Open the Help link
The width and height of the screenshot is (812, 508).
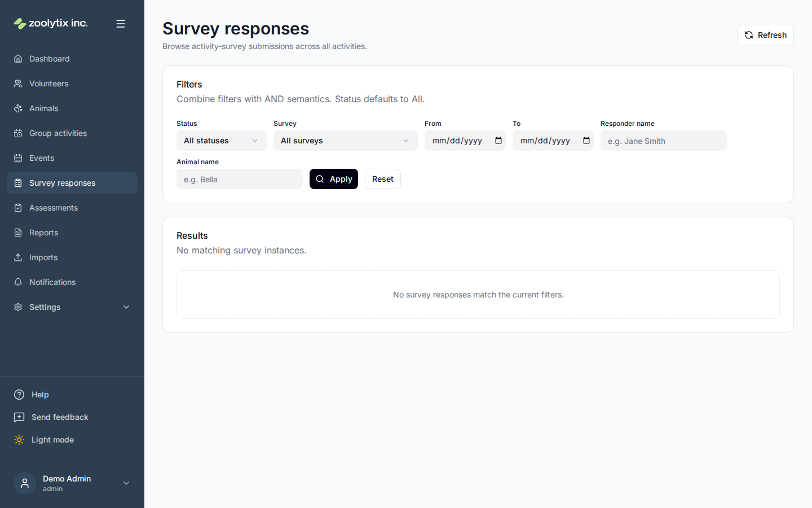click(72, 395)
